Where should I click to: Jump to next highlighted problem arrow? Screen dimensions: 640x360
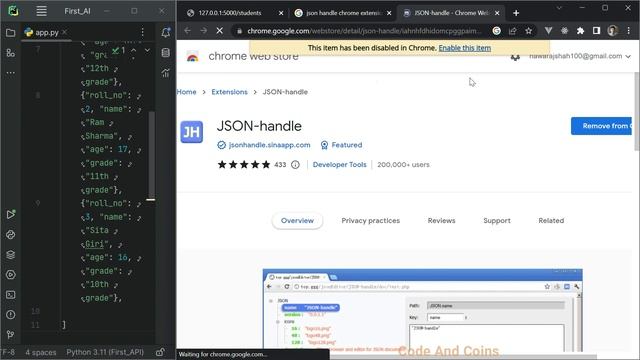(x=147, y=50)
